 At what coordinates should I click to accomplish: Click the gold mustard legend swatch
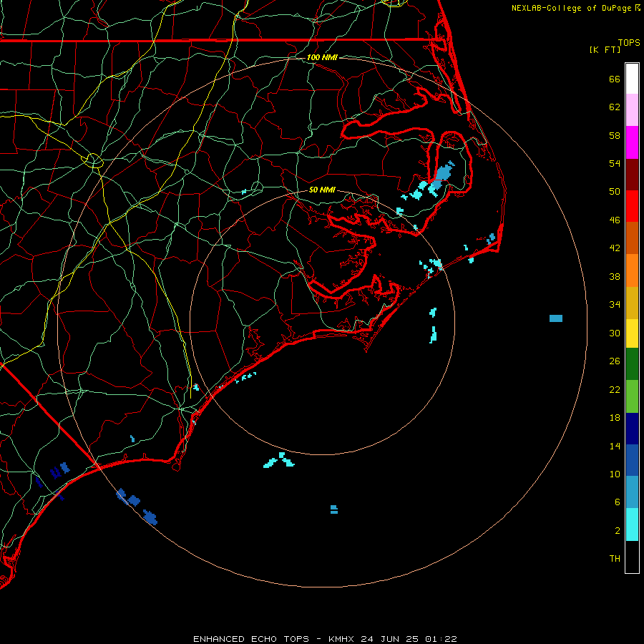(632, 303)
